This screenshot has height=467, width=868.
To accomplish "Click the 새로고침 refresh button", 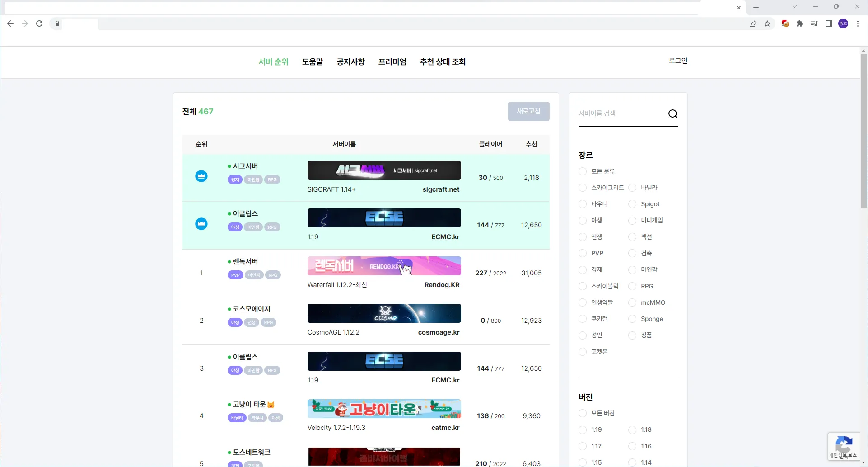I will pos(528,111).
